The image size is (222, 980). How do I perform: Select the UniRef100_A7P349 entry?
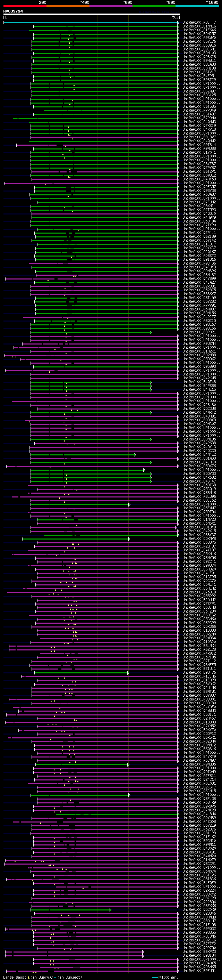199,111
